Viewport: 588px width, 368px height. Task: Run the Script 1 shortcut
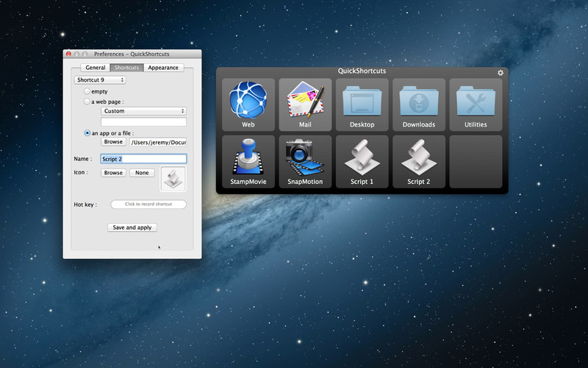[362, 162]
